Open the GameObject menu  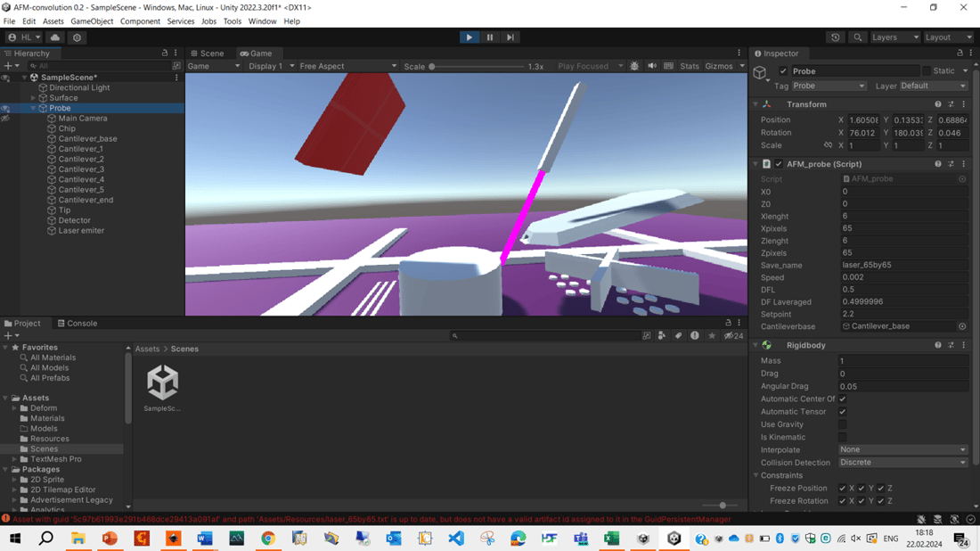coord(92,21)
